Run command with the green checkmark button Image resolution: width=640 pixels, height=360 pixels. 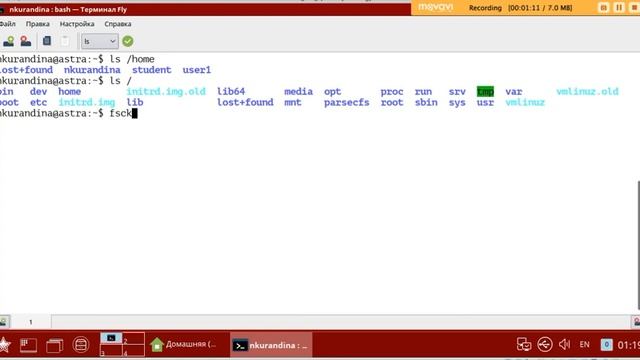pos(128,41)
